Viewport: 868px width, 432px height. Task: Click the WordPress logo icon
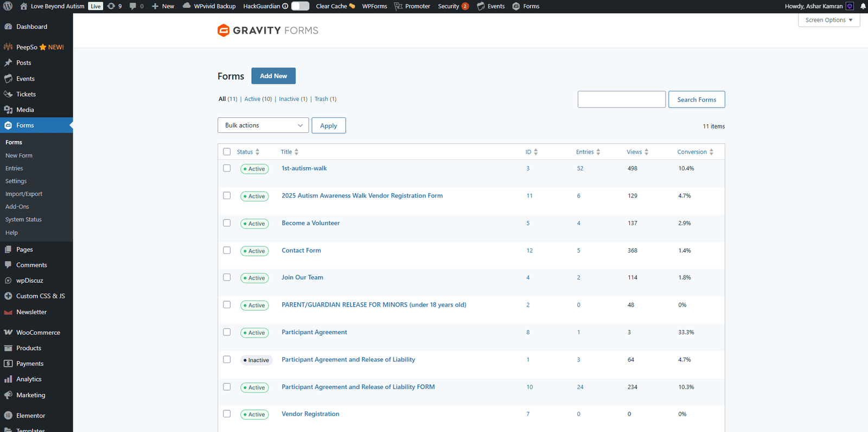[8, 6]
